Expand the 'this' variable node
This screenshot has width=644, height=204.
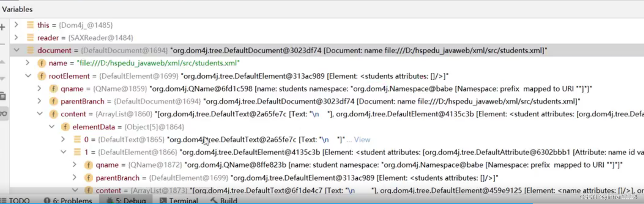click(16, 25)
